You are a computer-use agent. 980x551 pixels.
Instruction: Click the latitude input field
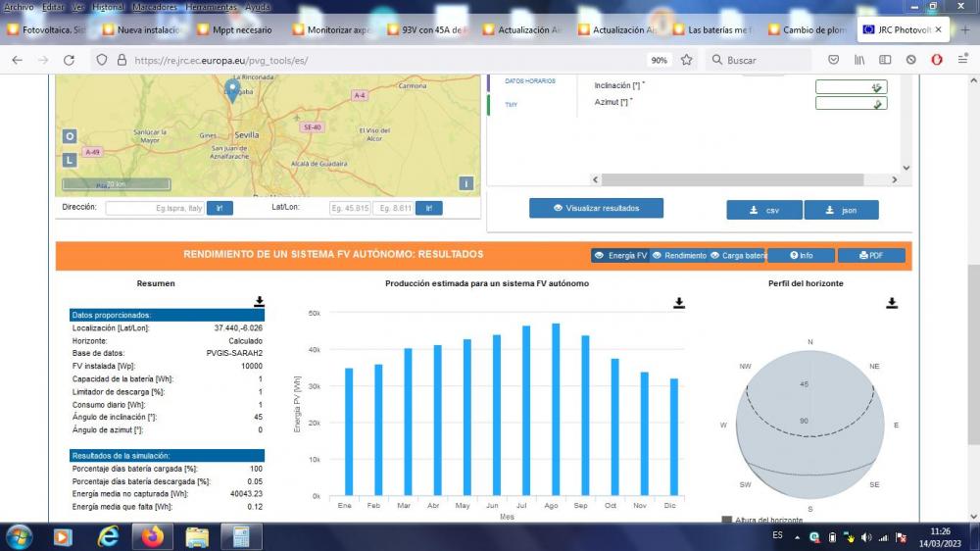(x=350, y=208)
